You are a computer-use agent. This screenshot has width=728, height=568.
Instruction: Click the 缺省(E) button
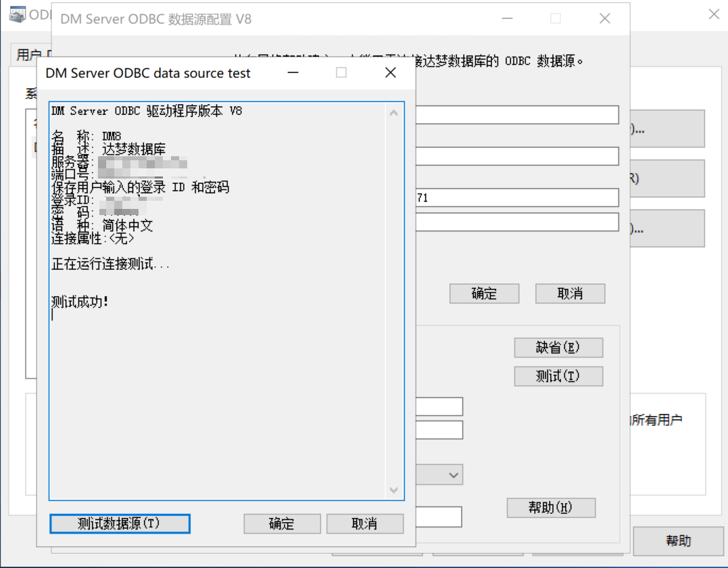(558, 348)
